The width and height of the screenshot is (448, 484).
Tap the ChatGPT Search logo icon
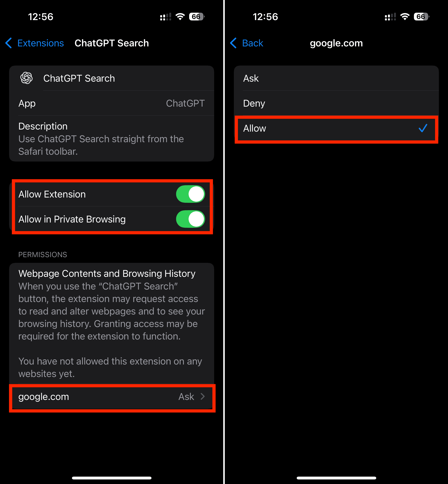tap(27, 78)
